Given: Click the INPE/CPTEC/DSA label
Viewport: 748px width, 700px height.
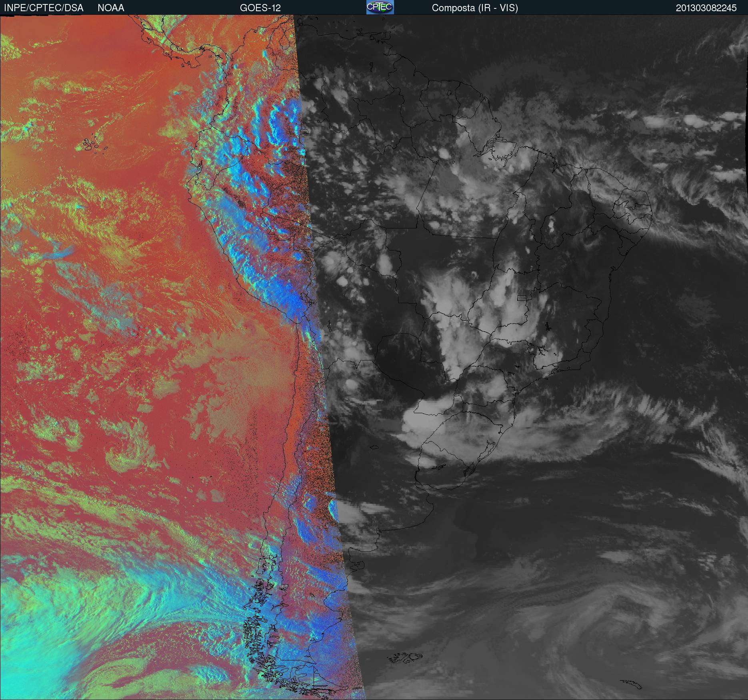Looking at the screenshot, I should (44, 8).
